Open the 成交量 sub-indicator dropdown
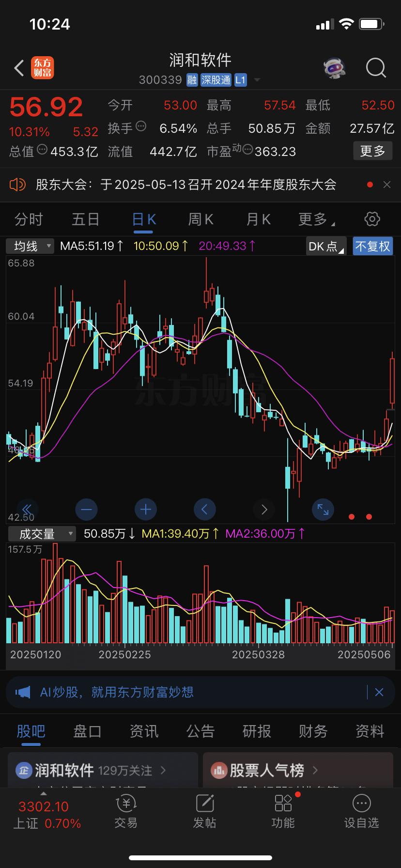Image resolution: width=401 pixels, height=868 pixels. [42, 534]
